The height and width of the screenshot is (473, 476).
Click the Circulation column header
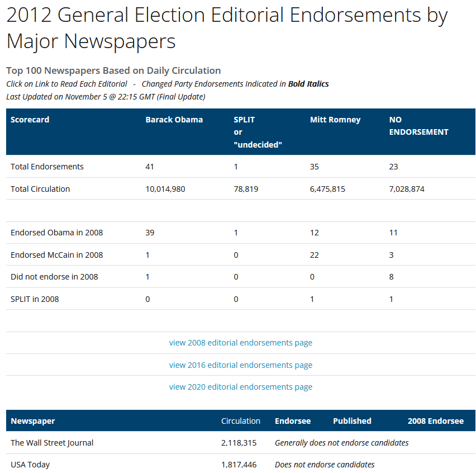pyautogui.click(x=241, y=421)
